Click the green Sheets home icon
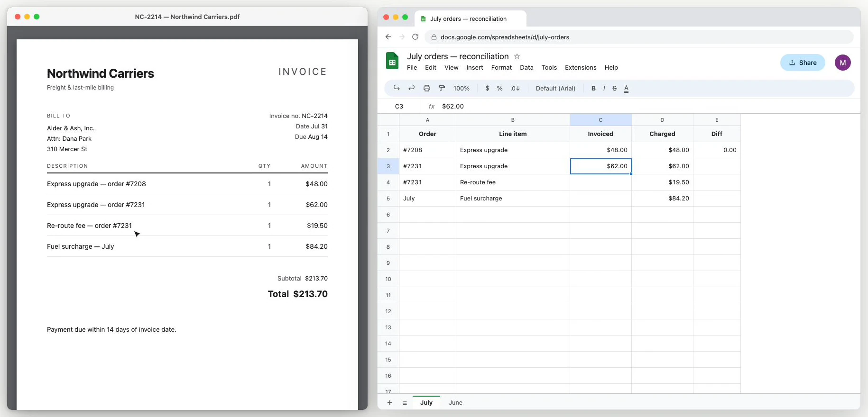This screenshot has width=868, height=417. [x=392, y=61]
